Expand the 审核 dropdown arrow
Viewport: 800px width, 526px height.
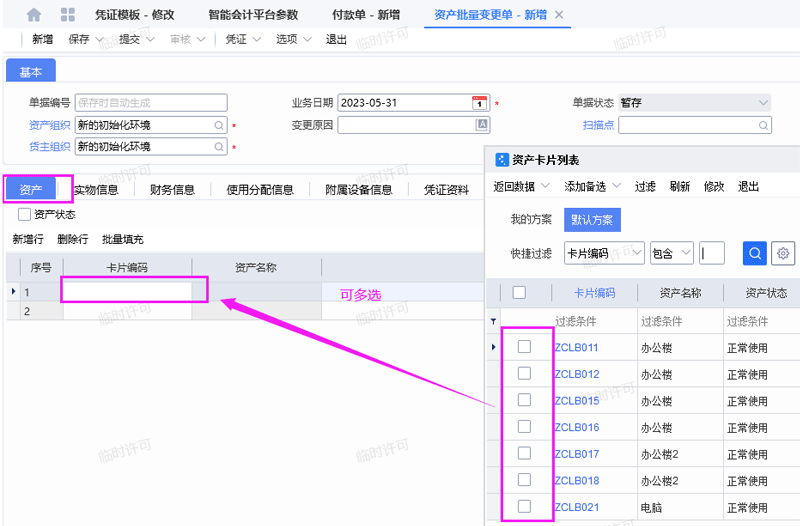201,39
